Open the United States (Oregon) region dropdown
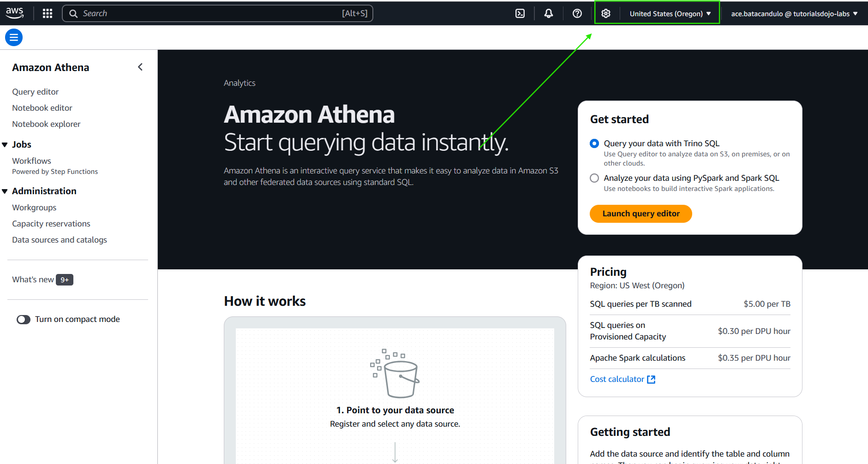 (x=670, y=14)
